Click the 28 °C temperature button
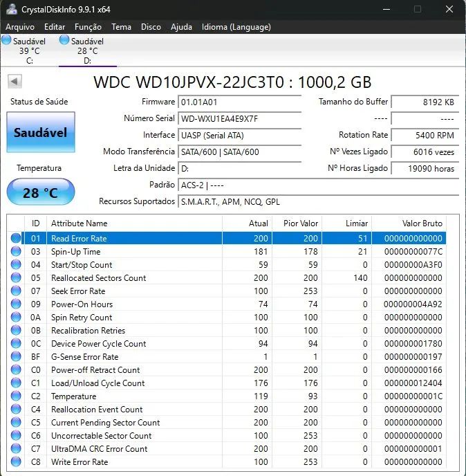The height and width of the screenshot is (476, 466). (x=41, y=192)
